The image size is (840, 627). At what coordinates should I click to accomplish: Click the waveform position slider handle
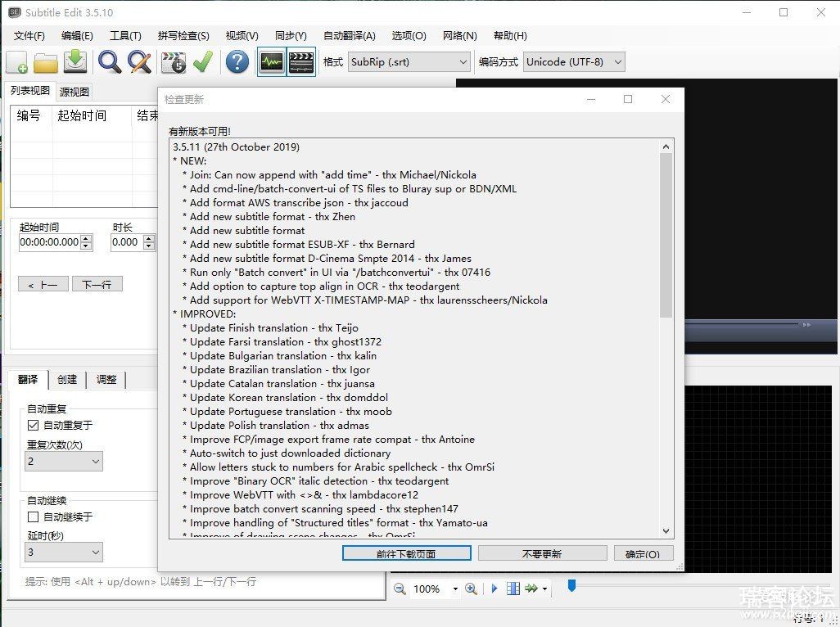571,586
